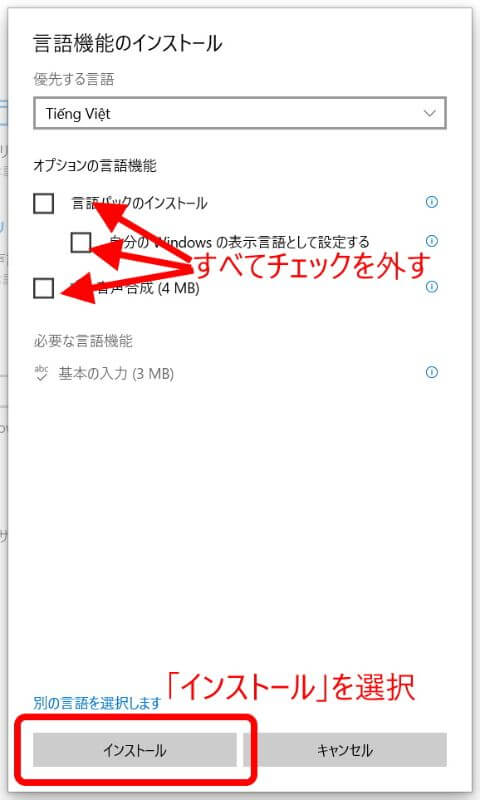Image resolution: width=480 pixels, height=800 pixels.
Task: Click the インストール button
Action: click(x=135, y=750)
